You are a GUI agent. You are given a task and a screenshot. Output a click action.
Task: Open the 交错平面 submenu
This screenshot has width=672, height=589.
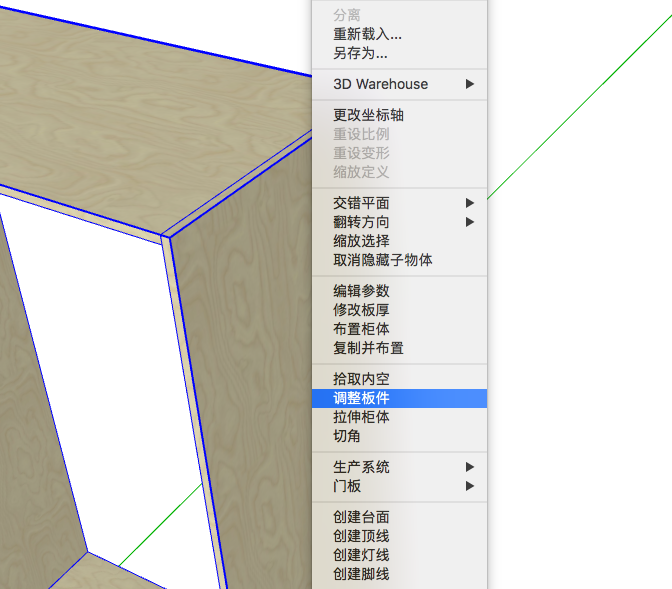361,203
